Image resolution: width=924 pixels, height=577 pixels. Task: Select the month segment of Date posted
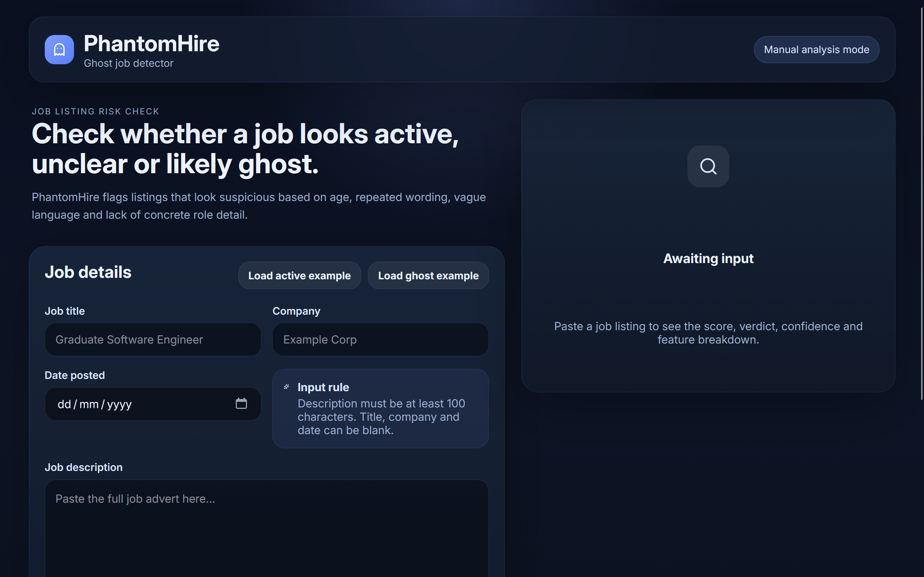(88, 404)
